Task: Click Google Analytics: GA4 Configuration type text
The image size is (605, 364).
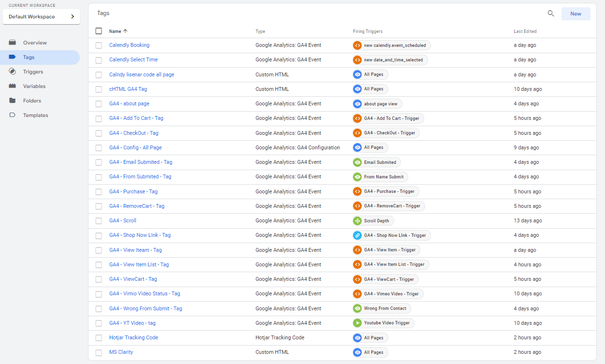Action: (x=297, y=147)
